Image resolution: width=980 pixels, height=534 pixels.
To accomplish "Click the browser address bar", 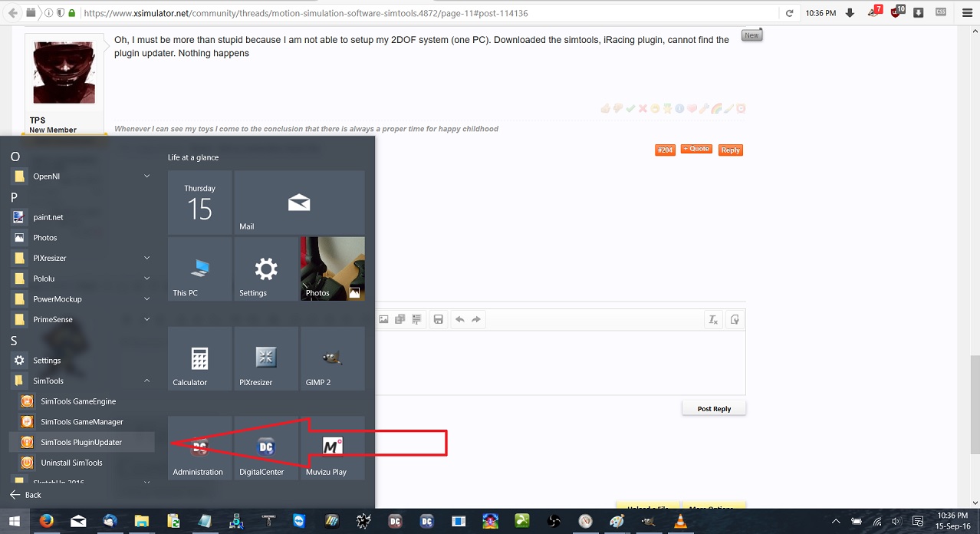I will [429, 13].
